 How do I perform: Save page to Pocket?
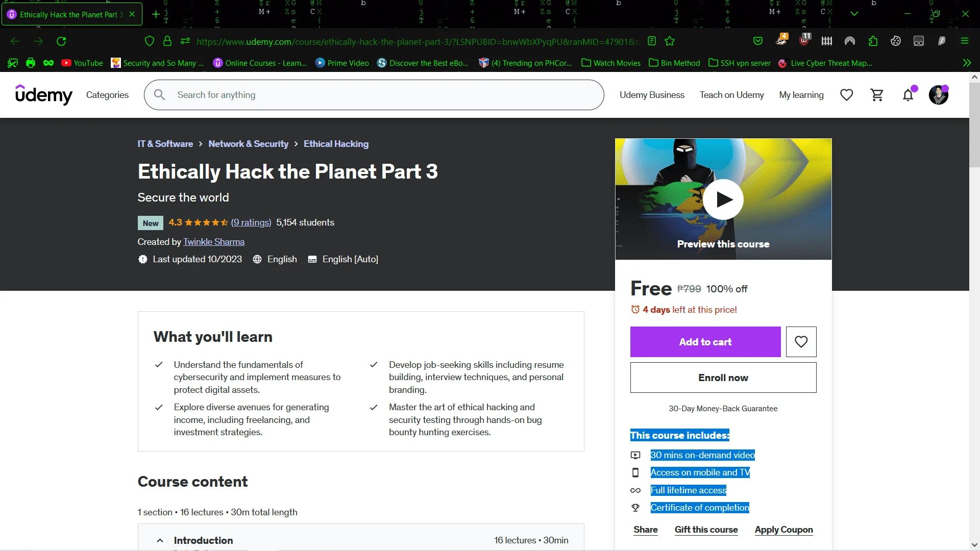click(x=758, y=41)
